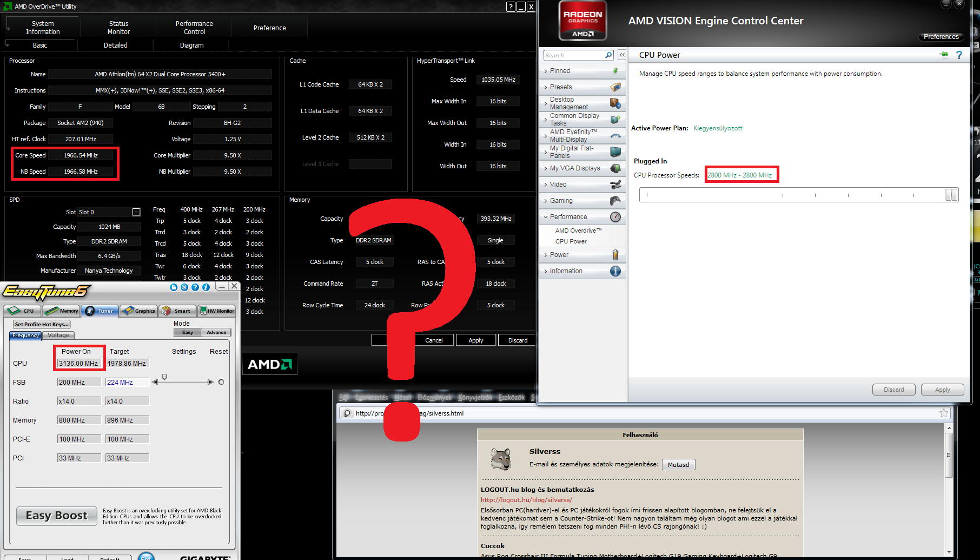This screenshot has height=560, width=980.
Task: Click the Desktop Management sidebar icon
Action: coord(615,103)
